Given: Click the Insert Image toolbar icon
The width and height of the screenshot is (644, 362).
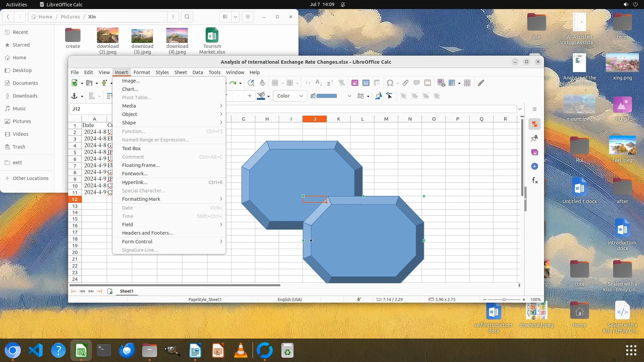Looking at the screenshot, I should click(355, 83).
